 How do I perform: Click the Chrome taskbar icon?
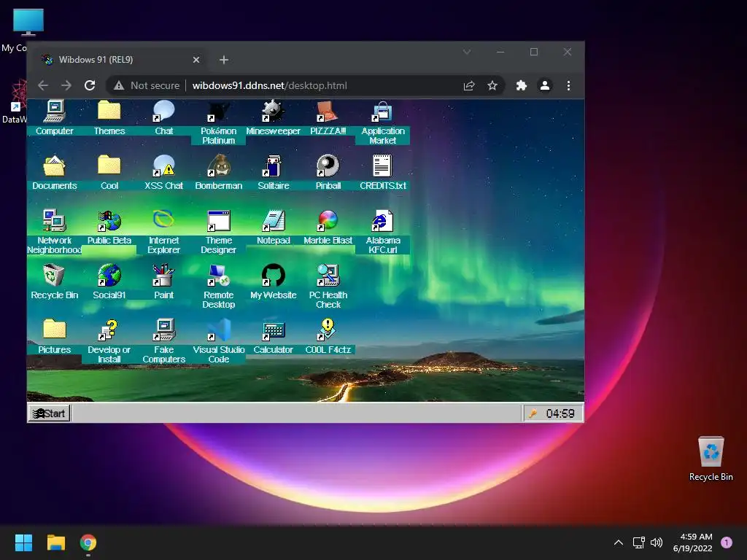(88, 542)
